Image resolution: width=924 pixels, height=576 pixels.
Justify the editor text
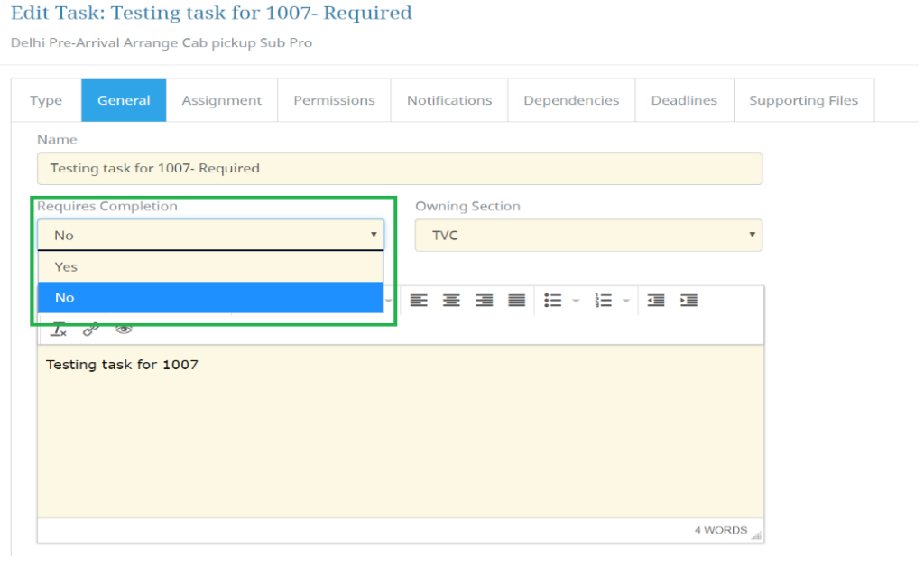pyautogui.click(x=517, y=301)
